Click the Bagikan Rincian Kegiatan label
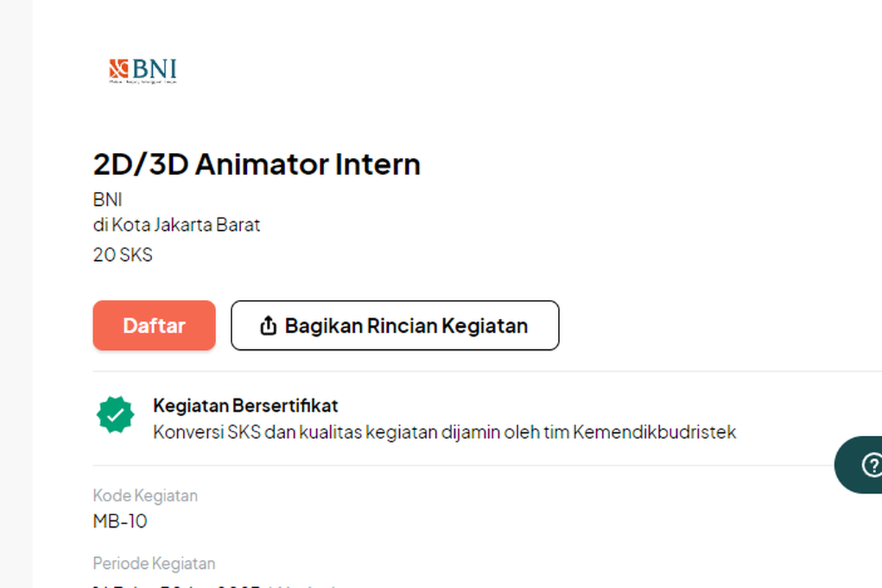 406,326
